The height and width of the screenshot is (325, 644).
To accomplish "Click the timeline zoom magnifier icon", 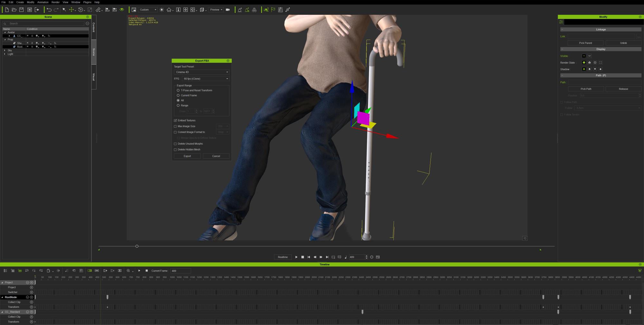I will pyautogui.click(x=128, y=271).
